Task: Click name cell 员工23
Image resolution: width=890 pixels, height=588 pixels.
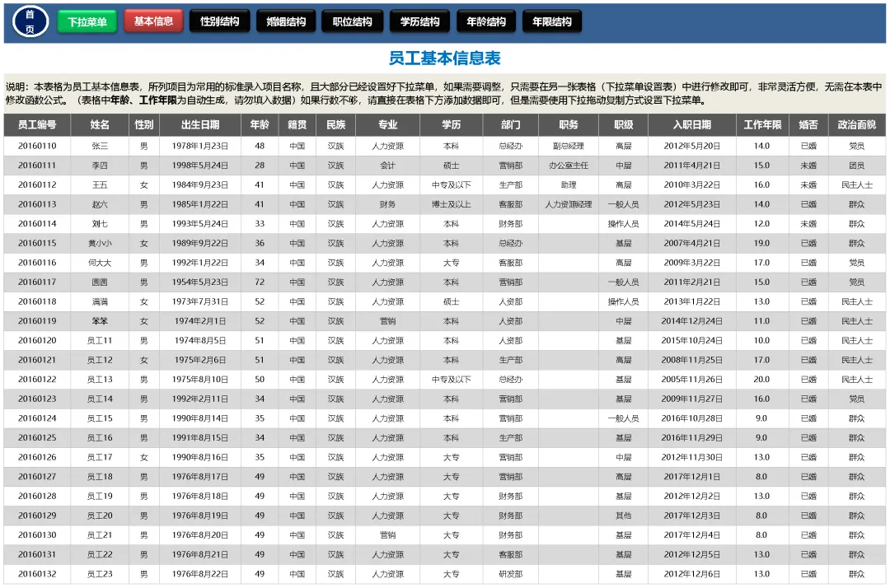Action: coord(100,574)
